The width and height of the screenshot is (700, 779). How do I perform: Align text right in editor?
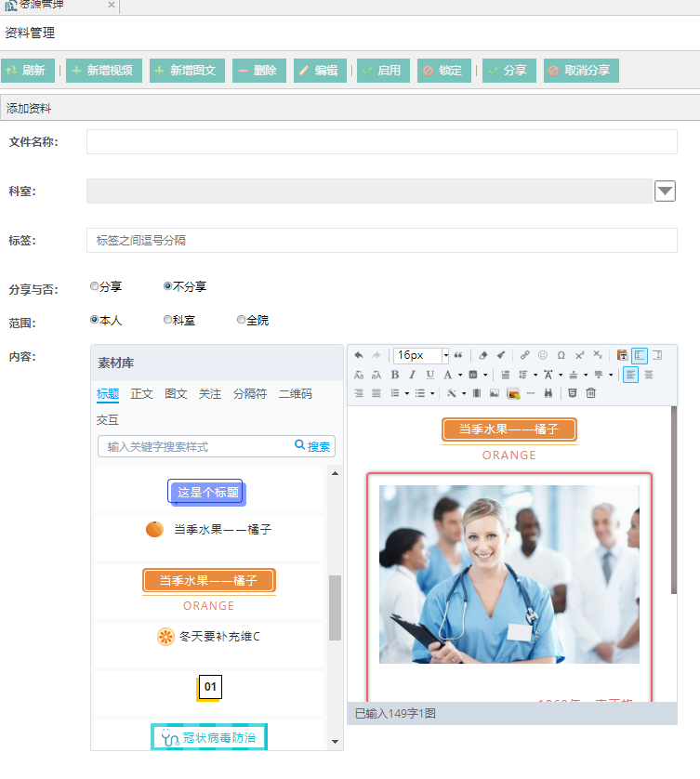359,393
